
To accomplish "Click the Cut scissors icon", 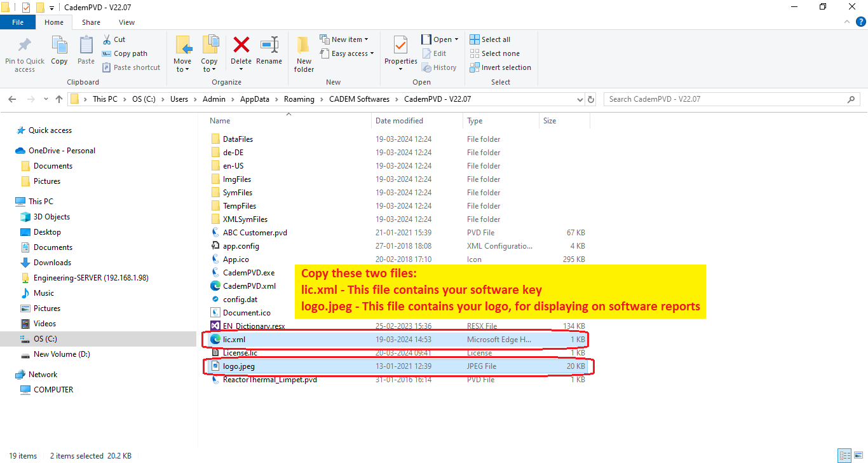I will (107, 39).
